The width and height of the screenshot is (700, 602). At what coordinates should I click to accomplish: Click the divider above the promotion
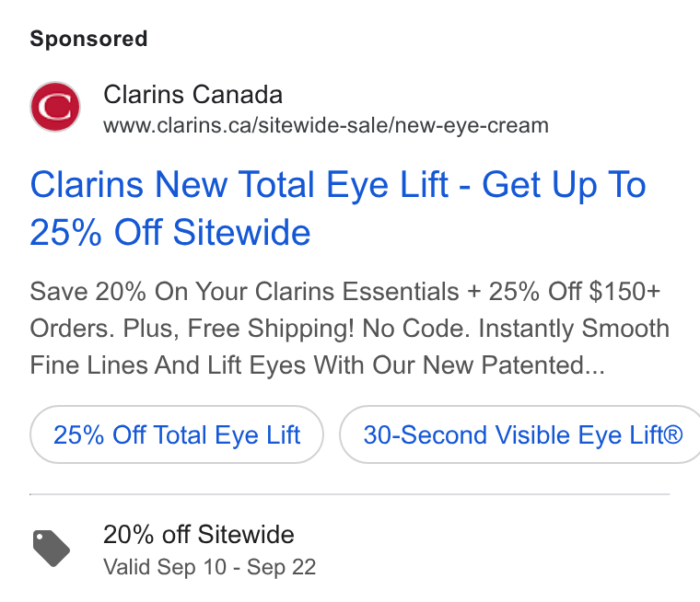click(350, 494)
